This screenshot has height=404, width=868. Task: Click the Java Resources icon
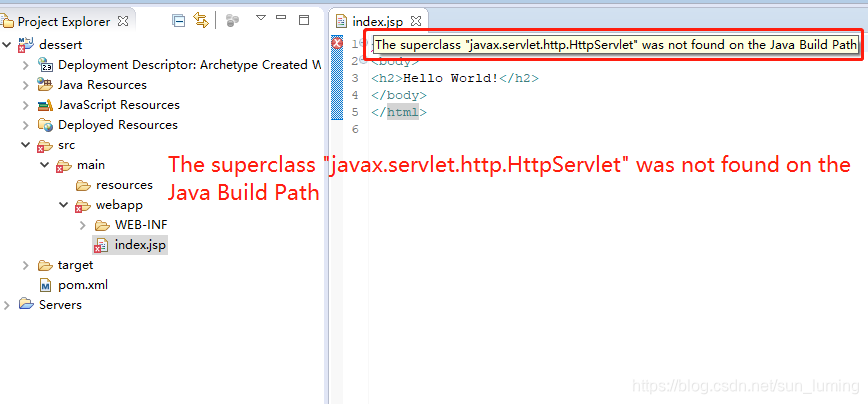tap(45, 85)
